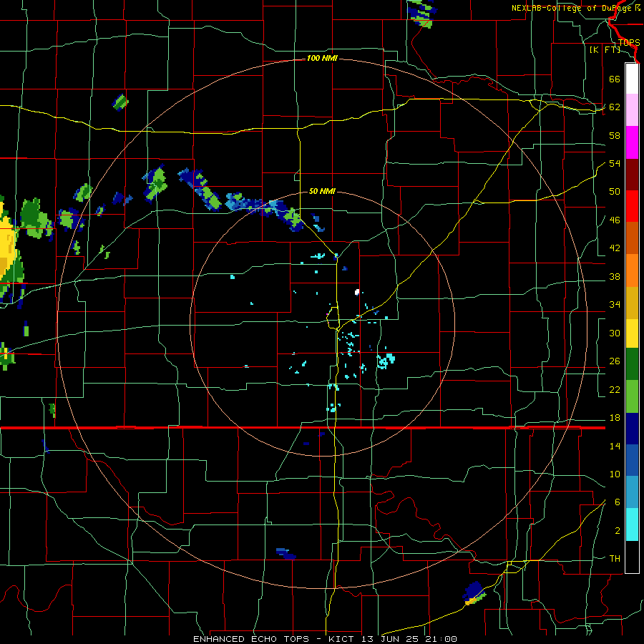Select the cyan swatch near the legend bottom
Image resolution: width=644 pixels, height=644 pixels.
tap(632, 525)
